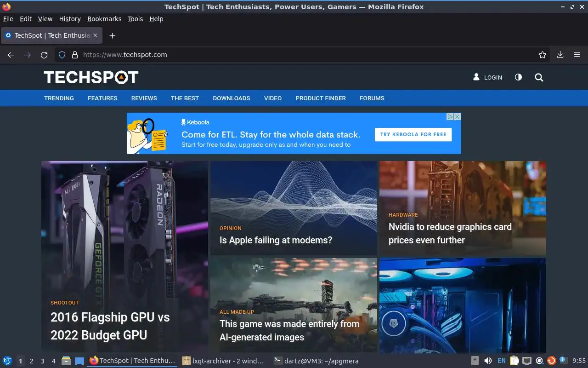Viewport: 588px width, 368px height.
Task: Click the ALL MADE UP category label
Action: (237, 312)
